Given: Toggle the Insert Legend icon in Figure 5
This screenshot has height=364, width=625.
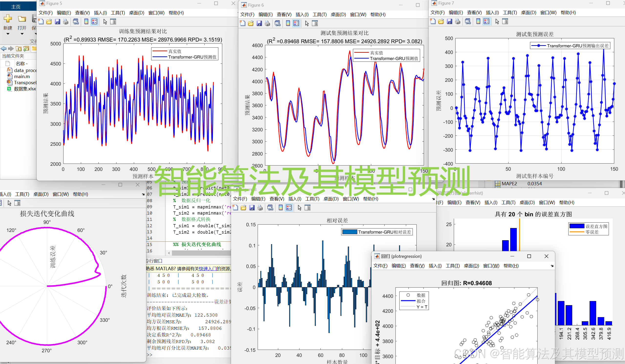Looking at the screenshot, I should (x=94, y=21).
